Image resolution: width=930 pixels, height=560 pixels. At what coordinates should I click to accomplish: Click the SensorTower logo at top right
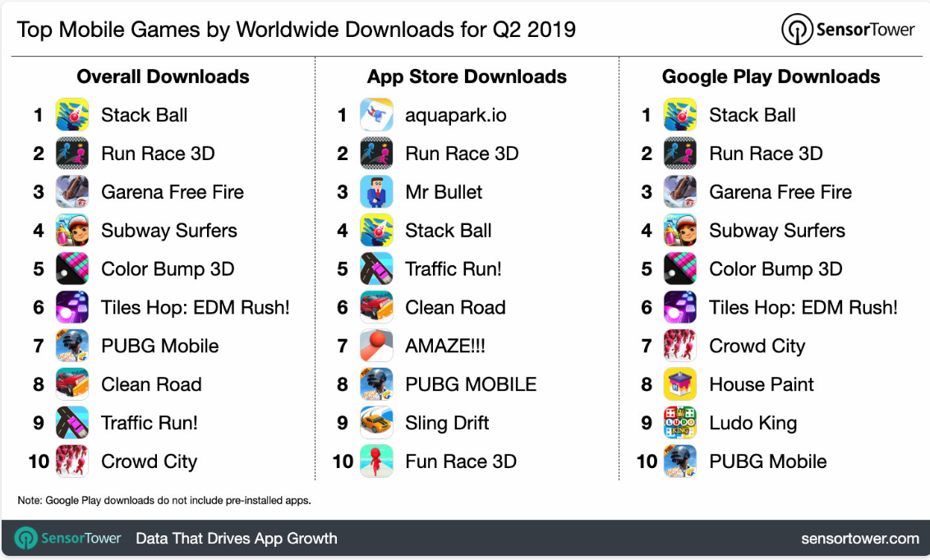[x=848, y=29]
